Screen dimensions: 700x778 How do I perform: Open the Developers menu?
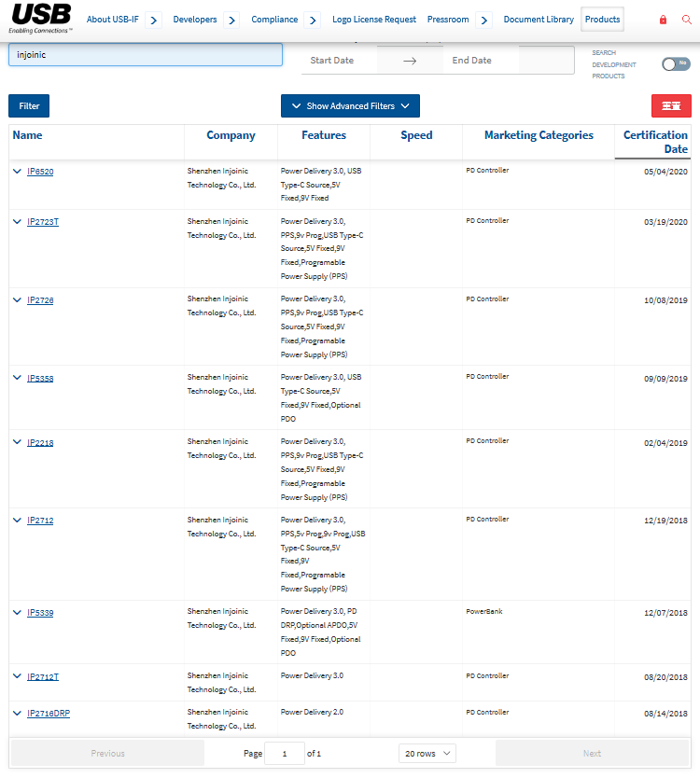tap(195, 20)
